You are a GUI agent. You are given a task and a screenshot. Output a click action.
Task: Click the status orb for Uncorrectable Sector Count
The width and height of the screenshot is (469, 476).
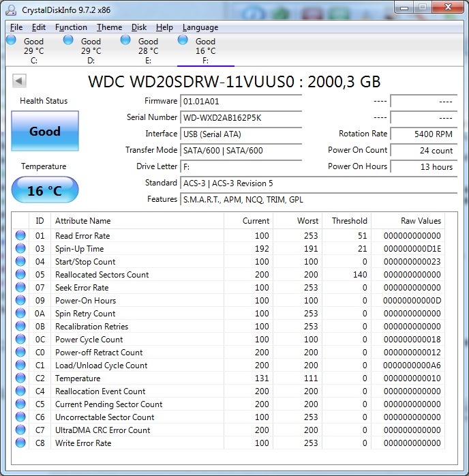click(20, 417)
